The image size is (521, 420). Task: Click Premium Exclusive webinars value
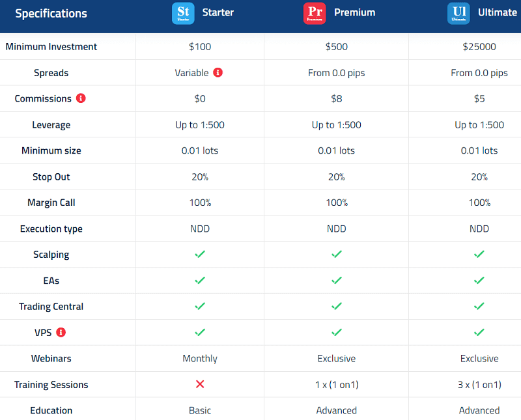(x=337, y=359)
